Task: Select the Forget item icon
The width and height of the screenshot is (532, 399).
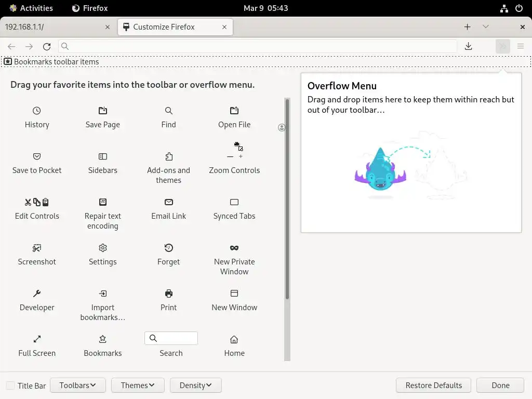Action: pos(169,248)
